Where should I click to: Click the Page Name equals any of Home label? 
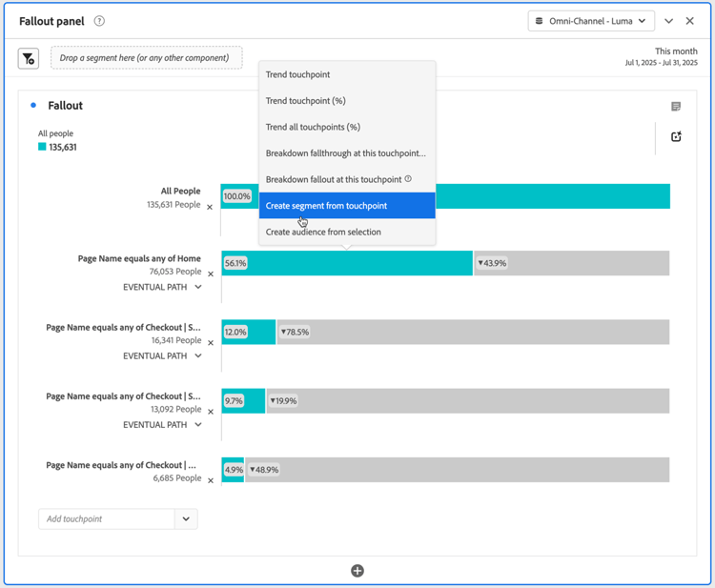(x=139, y=258)
